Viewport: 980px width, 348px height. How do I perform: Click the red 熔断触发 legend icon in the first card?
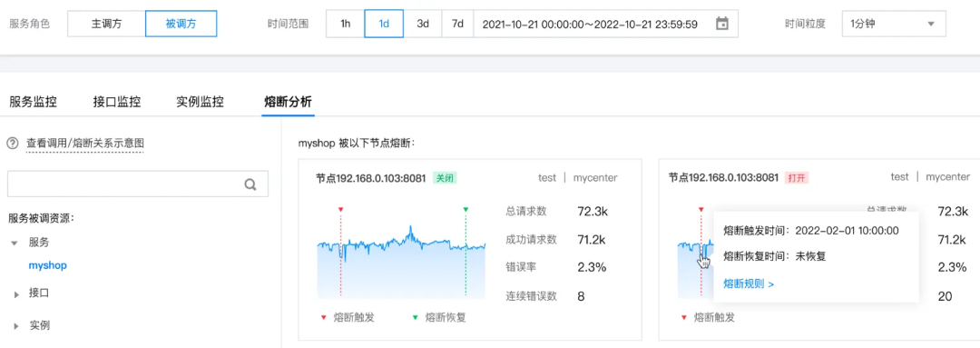[x=322, y=317]
